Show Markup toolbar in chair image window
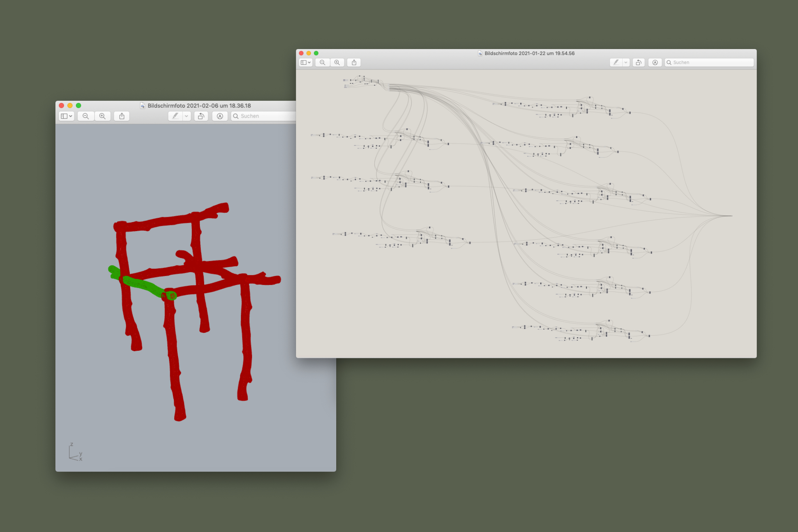 coord(220,116)
